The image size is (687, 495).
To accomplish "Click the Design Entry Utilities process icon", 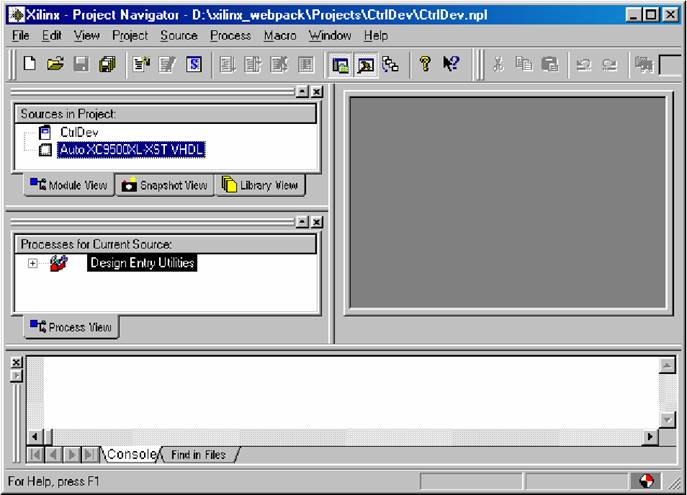I will pyautogui.click(x=59, y=263).
